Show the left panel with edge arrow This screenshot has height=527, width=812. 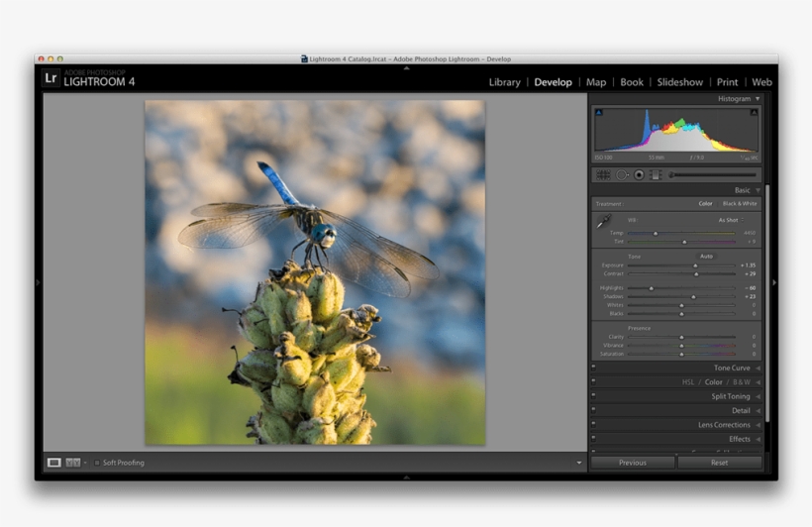coord(38,283)
